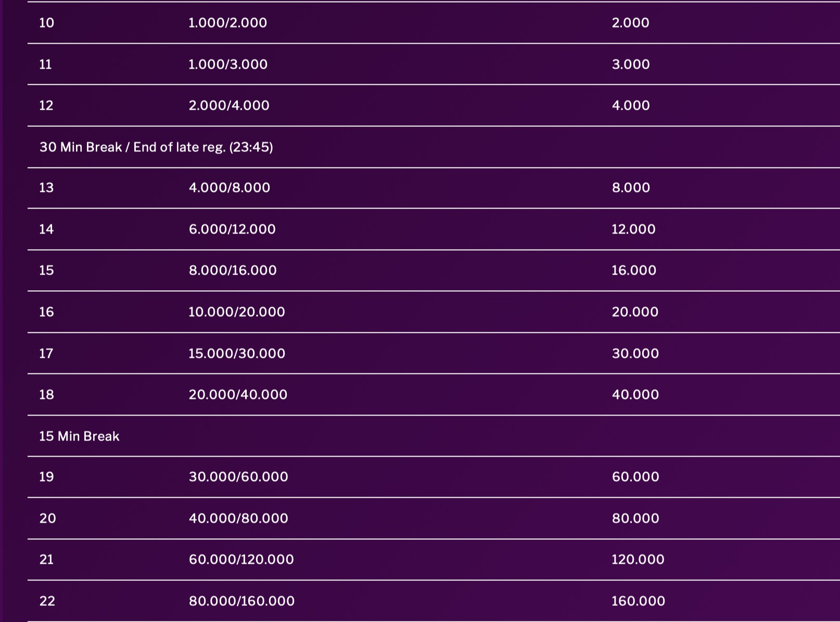Image resolution: width=840 pixels, height=622 pixels.
Task: Click the 30 Min Break / End of late reg. row
Action: pyautogui.click(x=156, y=147)
